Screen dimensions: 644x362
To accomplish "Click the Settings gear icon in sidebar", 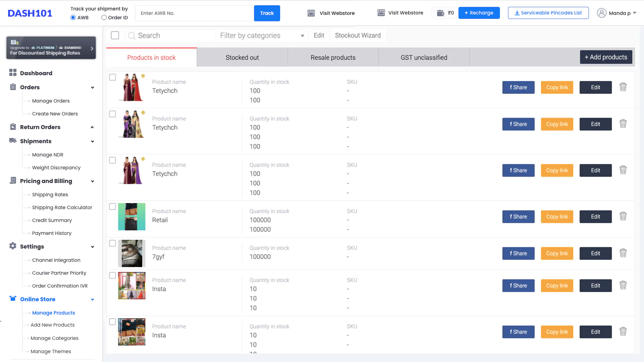I will (13, 246).
